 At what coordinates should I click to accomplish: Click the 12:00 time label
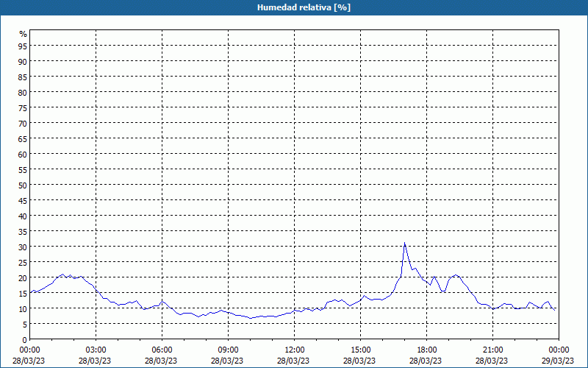pos(295,350)
